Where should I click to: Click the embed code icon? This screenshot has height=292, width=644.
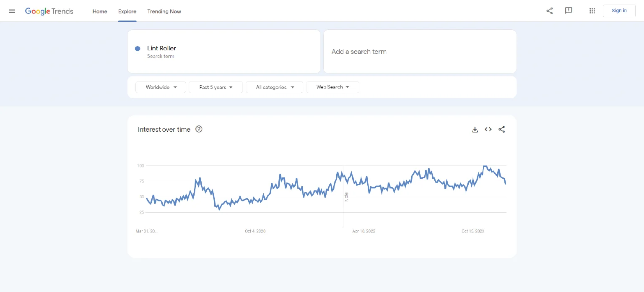(488, 130)
